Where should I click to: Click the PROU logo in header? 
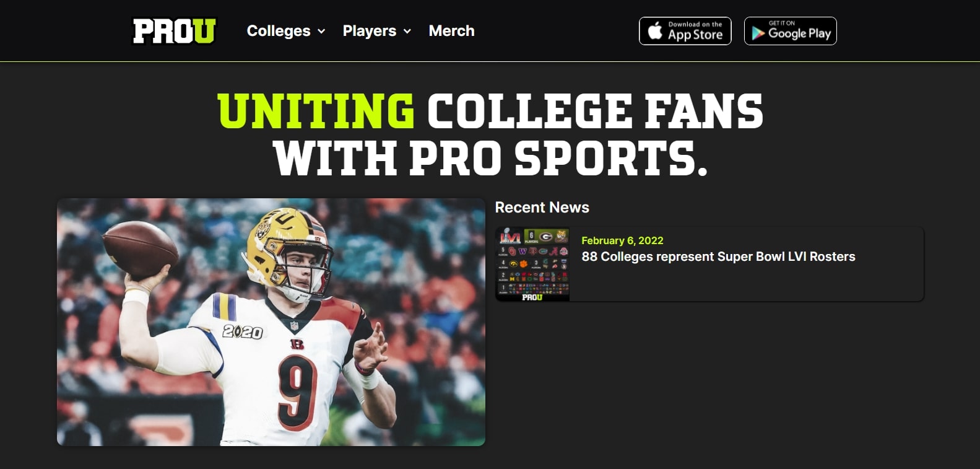pyautogui.click(x=174, y=31)
